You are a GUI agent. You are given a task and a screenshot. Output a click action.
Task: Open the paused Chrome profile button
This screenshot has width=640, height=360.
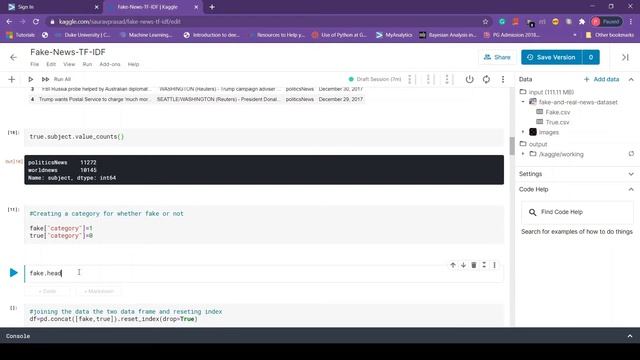(x=607, y=22)
